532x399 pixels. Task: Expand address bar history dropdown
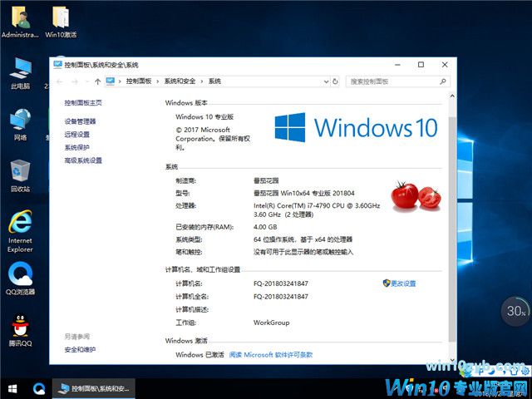point(326,81)
